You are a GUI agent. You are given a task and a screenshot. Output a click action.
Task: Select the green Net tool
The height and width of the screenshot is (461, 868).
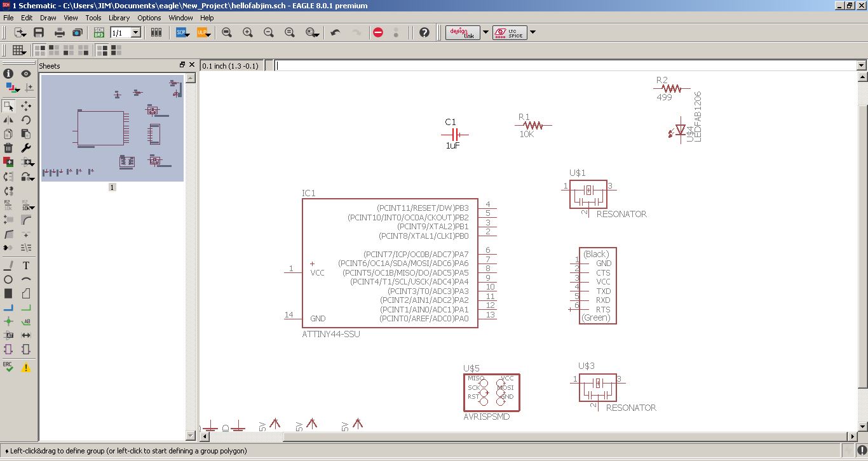(x=26, y=307)
